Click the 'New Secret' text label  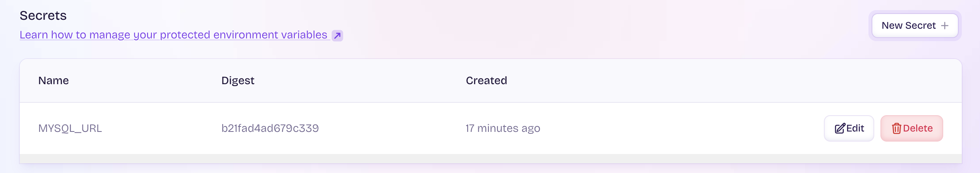(908, 26)
